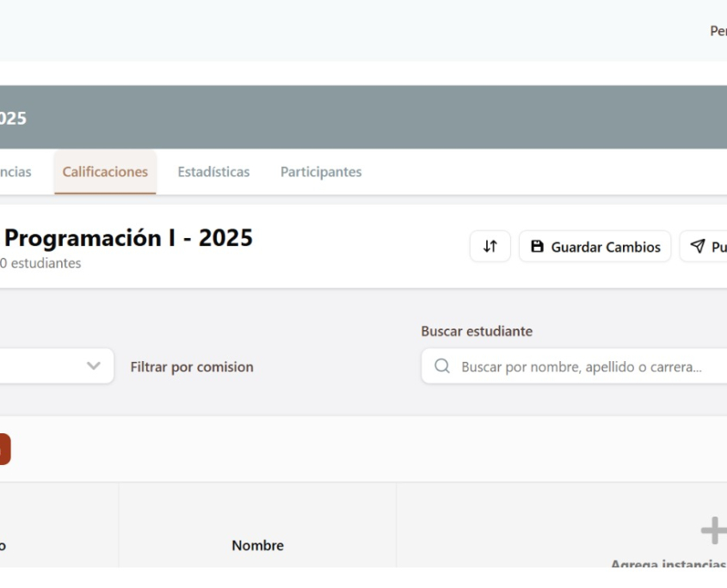This screenshot has height=588, width=727.
Task: Click the paper plane publish icon
Action: click(x=698, y=247)
